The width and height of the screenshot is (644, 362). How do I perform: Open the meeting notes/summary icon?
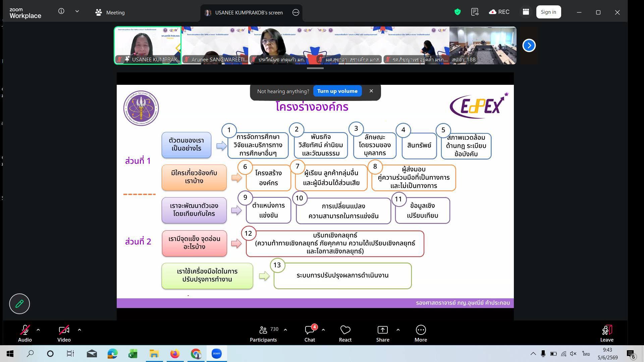pyautogui.click(x=475, y=12)
